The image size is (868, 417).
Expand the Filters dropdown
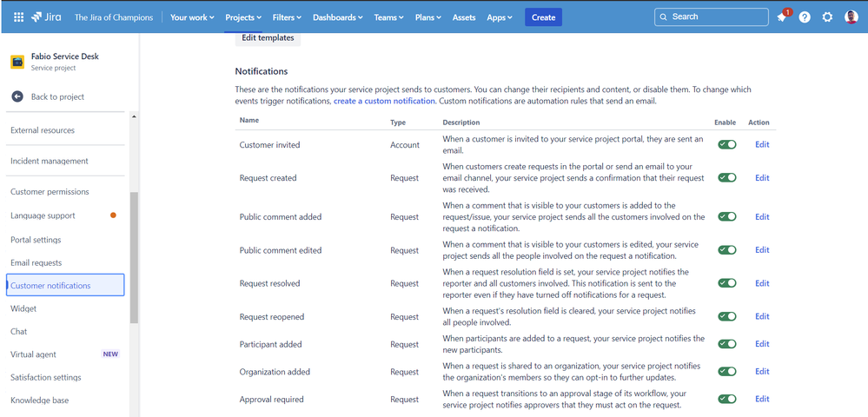pyautogui.click(x=287, y=17)
